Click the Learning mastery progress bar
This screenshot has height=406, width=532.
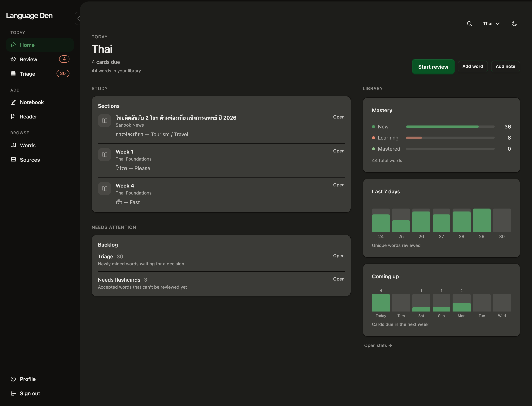coord(450,138)
